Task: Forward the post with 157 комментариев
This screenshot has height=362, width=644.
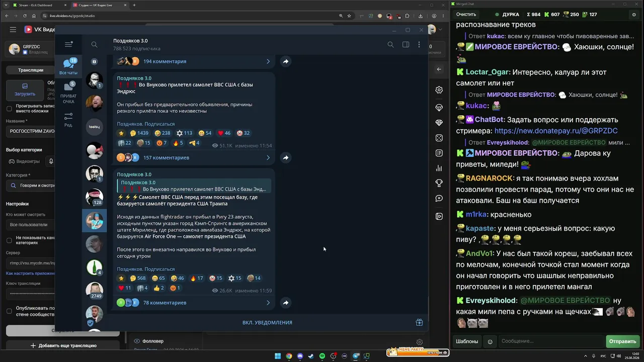Action: pos(285,157)
